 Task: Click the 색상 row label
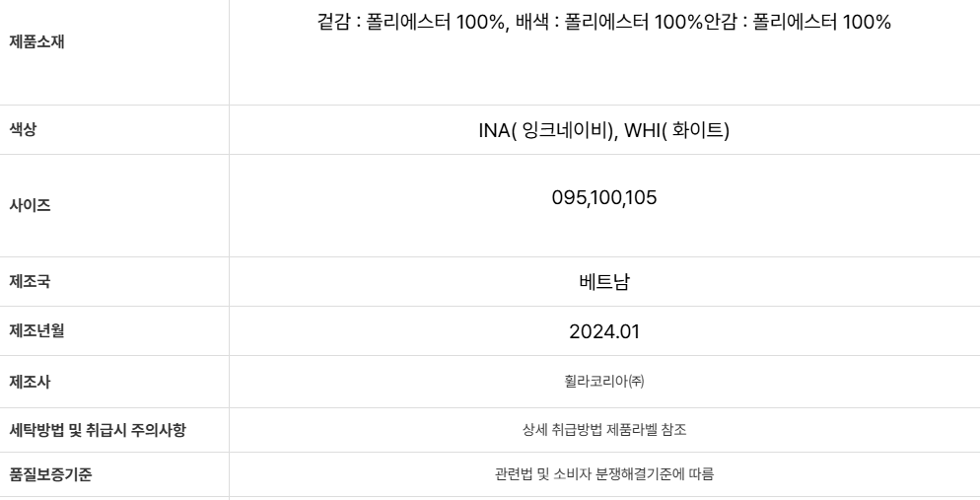tap(23, 130)
